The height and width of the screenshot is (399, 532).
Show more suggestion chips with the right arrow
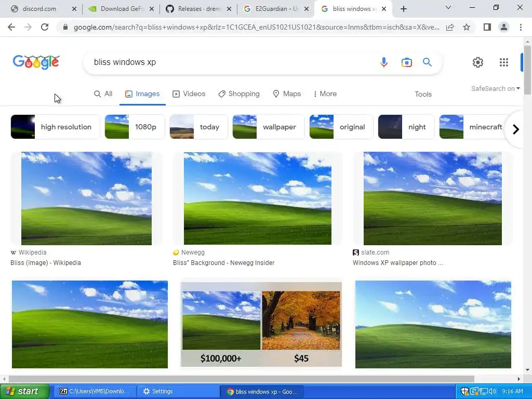click(x=516, y=129)
